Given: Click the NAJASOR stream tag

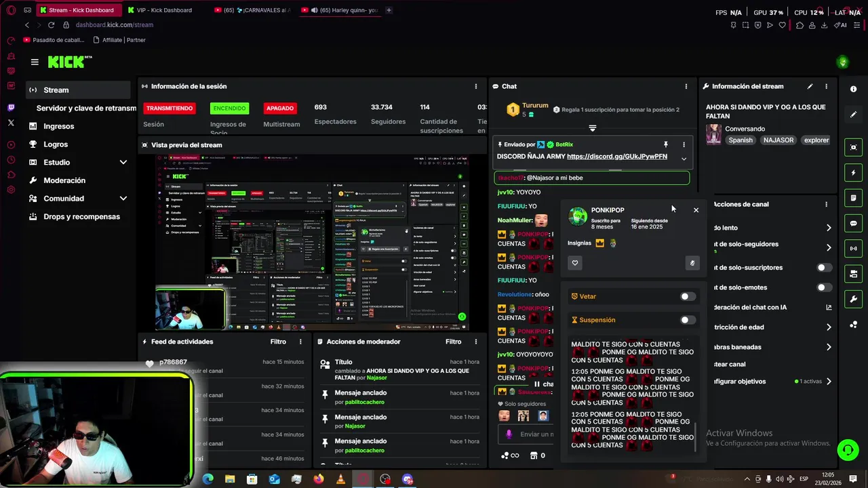Looking at the screenshot, I should pos(778,140).
